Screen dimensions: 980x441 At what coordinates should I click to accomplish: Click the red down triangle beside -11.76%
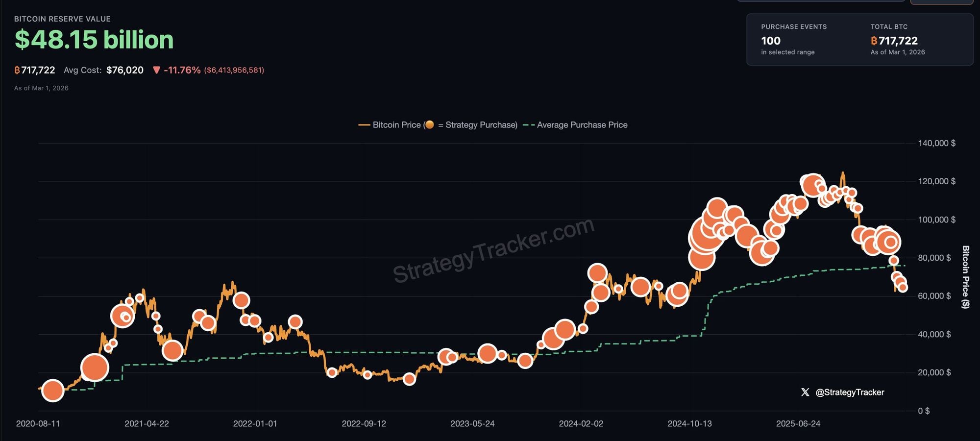(x=156, y=70)
